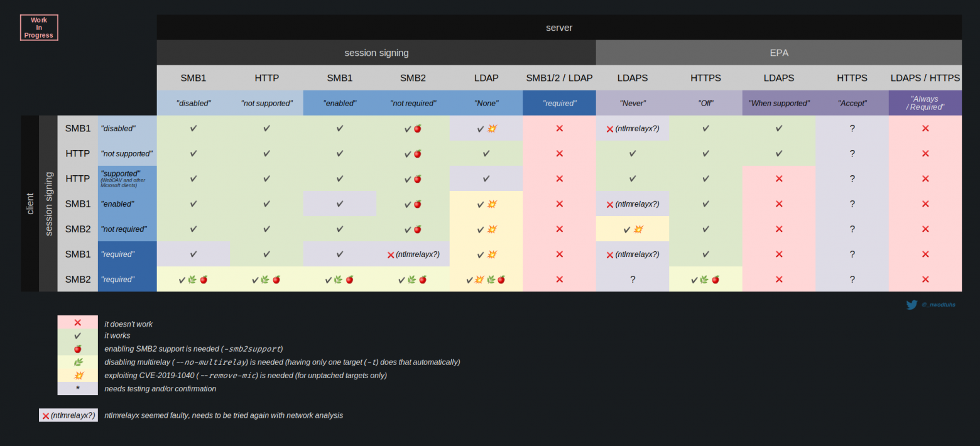Click the red X ntlmrelayx legend icon
The width and height of the screenshot is (980, 446).
68,415
